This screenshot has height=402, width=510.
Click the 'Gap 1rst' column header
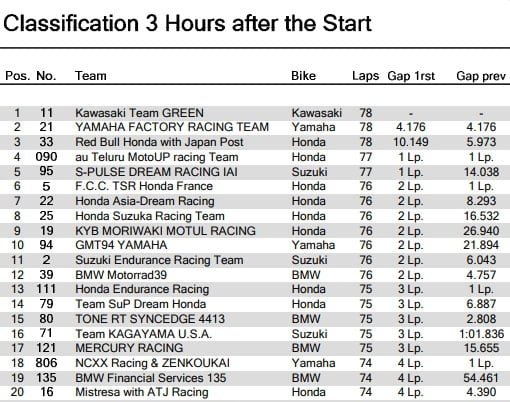411,76
